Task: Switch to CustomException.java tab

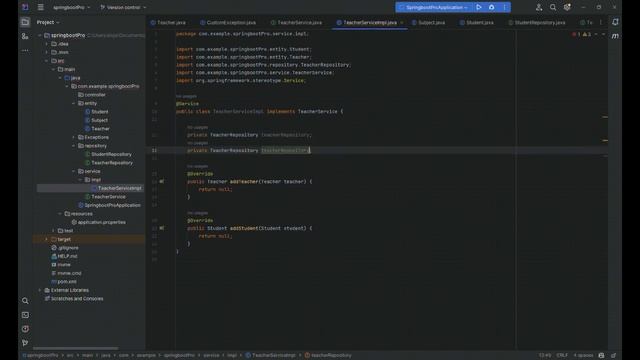Action: coord(228,22)
